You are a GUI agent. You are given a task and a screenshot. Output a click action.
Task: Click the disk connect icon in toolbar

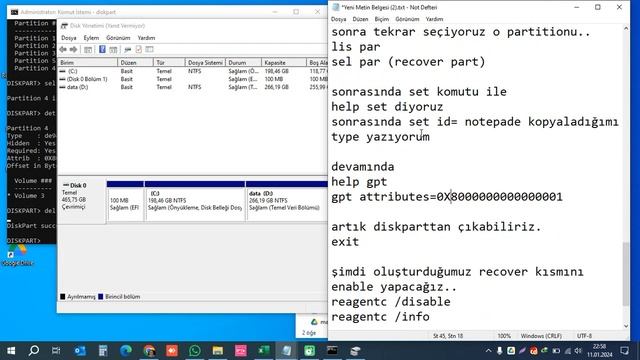coord(128,49)
